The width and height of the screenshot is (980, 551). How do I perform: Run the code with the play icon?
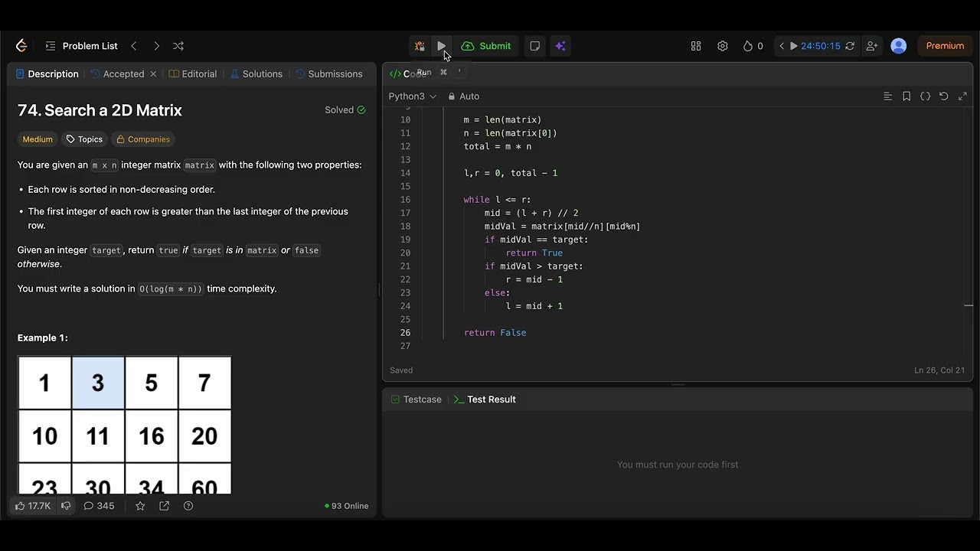click(x=442, y=46)
